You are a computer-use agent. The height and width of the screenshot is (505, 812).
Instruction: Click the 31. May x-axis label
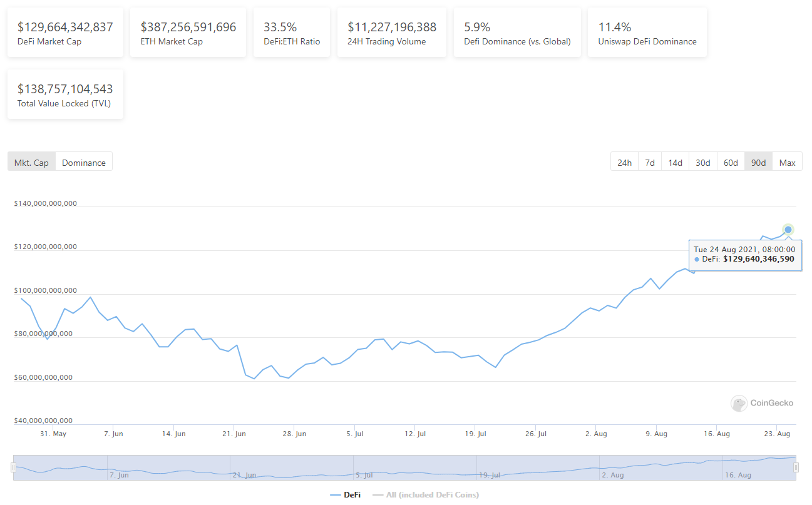tap(53, 434)
